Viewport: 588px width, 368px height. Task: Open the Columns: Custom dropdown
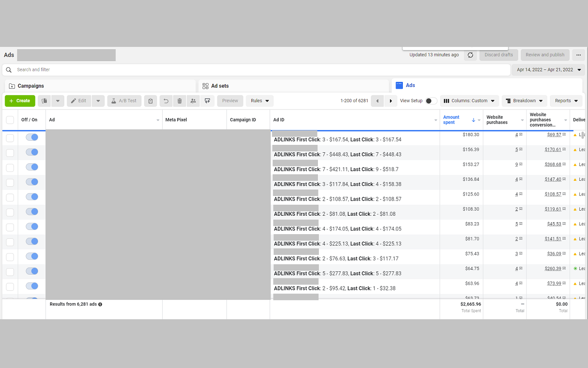point(469,101)
